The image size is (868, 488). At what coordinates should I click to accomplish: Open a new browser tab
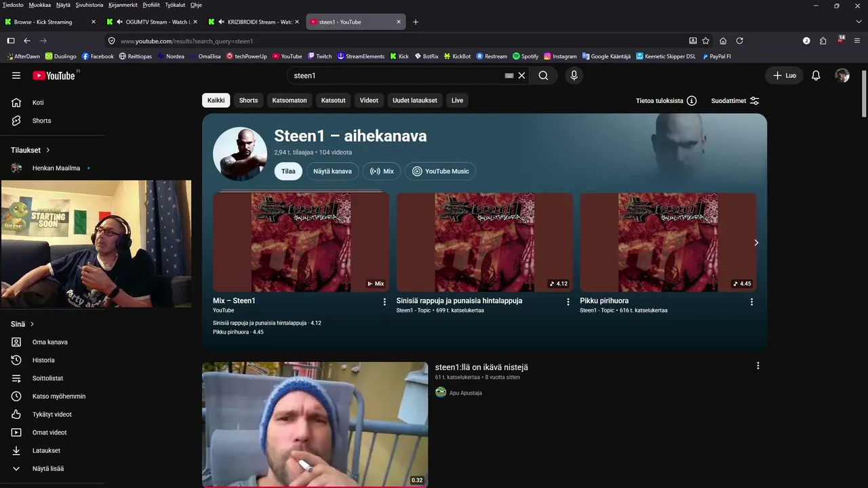click(416, 22)
